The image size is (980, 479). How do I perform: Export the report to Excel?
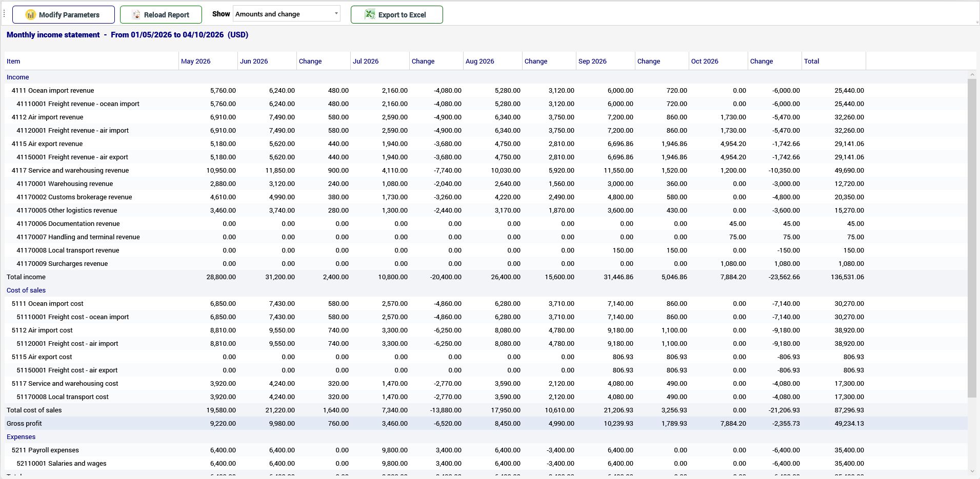[397, 15]
